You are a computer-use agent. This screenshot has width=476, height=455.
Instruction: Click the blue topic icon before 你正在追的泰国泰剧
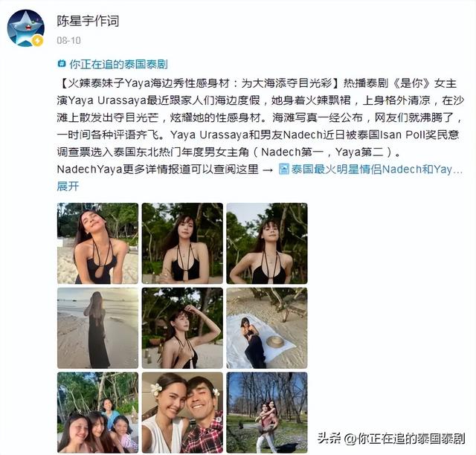62,64
